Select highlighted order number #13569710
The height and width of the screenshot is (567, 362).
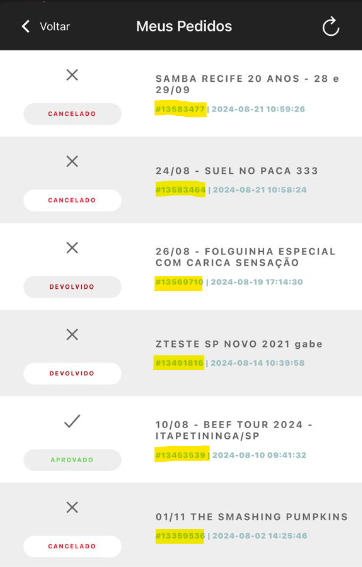pyautogui.click(x=179, y=282)
